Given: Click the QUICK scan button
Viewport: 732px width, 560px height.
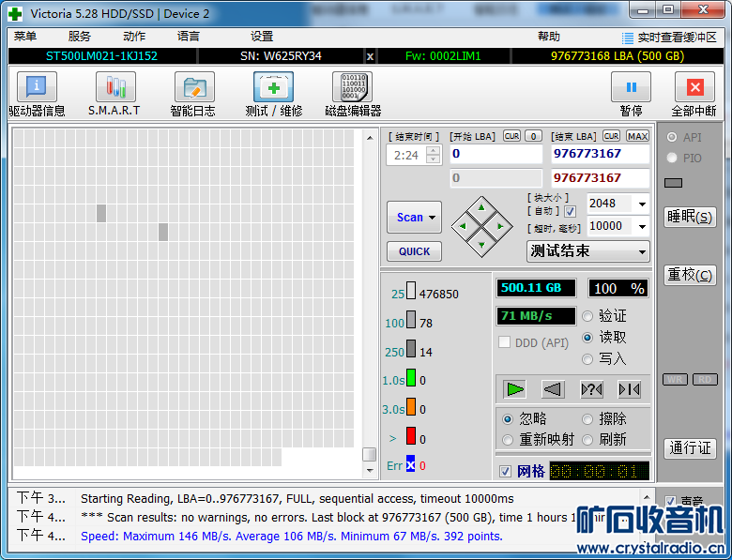Looking at the screenshot, I should click(x=414, y=251).
